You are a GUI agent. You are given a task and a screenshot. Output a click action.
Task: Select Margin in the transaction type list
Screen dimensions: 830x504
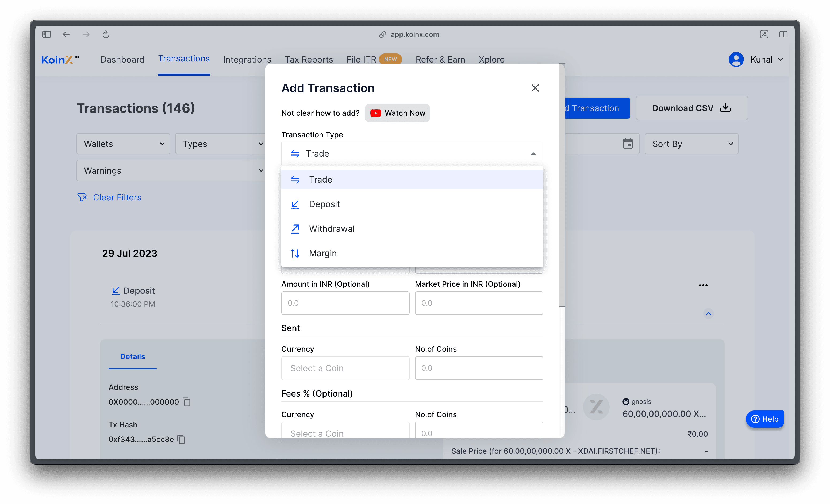click(x=412, y=253)
